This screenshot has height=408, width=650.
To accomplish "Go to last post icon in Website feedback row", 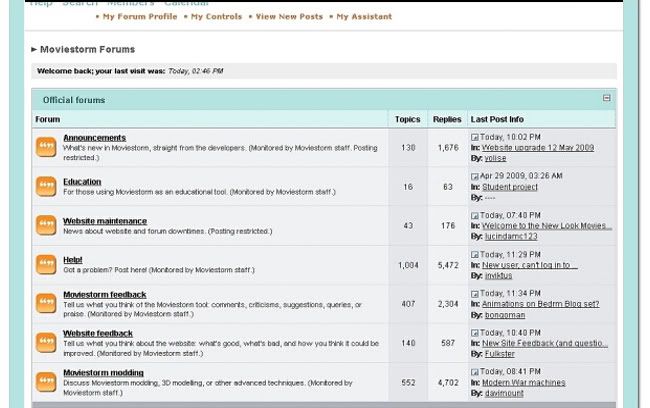I will 475,333.
